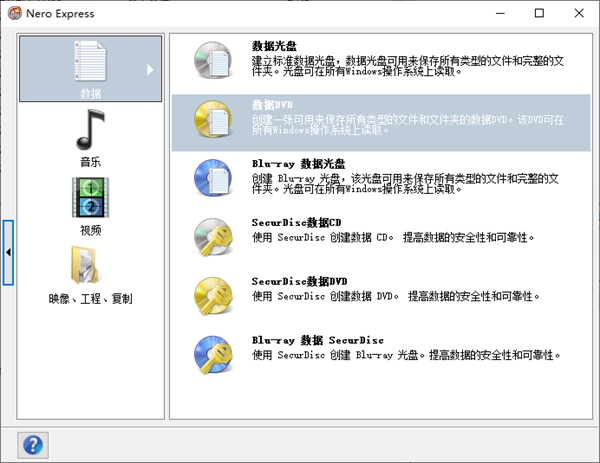Expand the left side panel arrow
The height and width of the screenshot is (463, 600).
8,253
